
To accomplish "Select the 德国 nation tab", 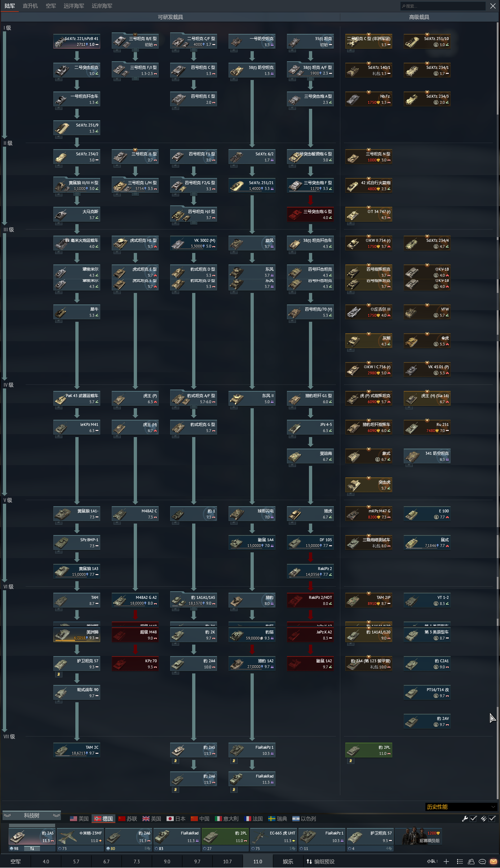I will point(103,818).
